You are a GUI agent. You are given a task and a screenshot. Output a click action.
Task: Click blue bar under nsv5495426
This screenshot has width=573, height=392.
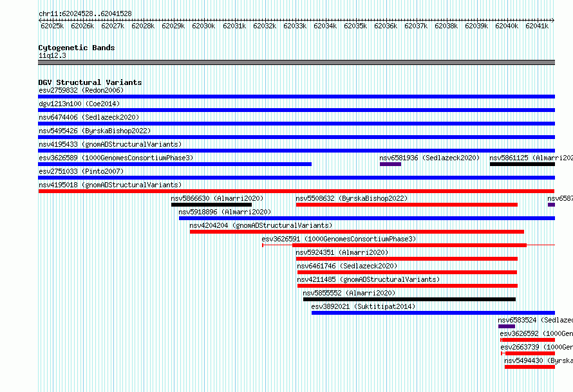click(296, 137)
